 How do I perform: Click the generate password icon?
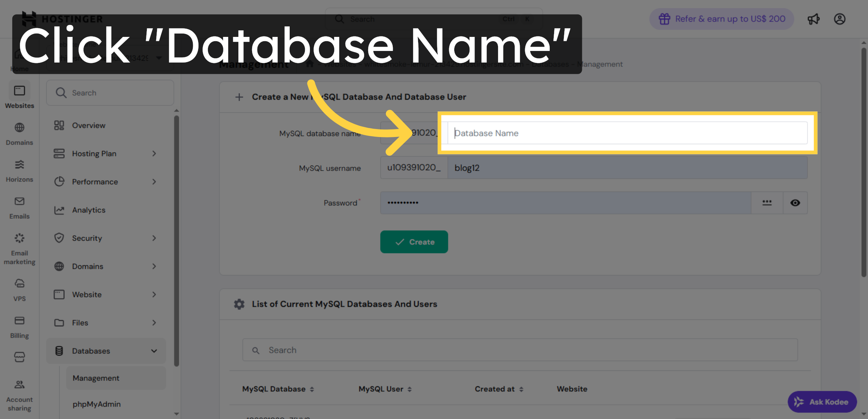click(x=767, y=203)
